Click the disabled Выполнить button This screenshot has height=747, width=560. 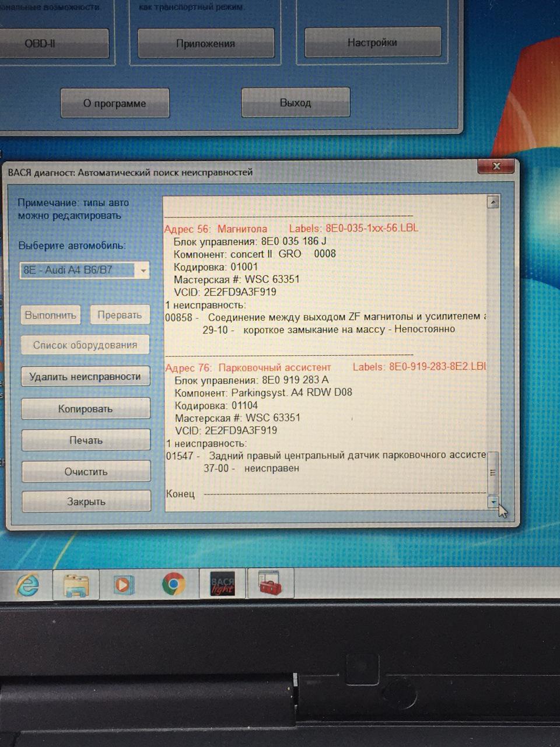pyautogui.click(x=51, y=315)
